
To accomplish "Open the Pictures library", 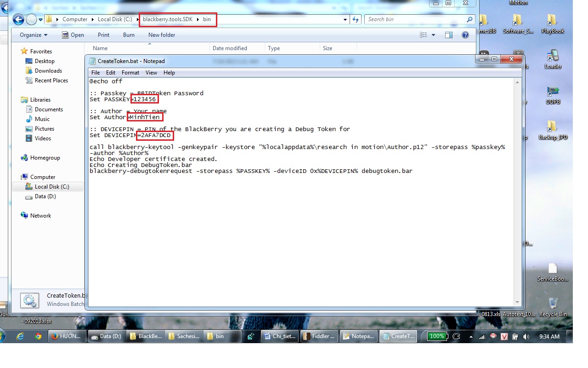I will 45,129.
